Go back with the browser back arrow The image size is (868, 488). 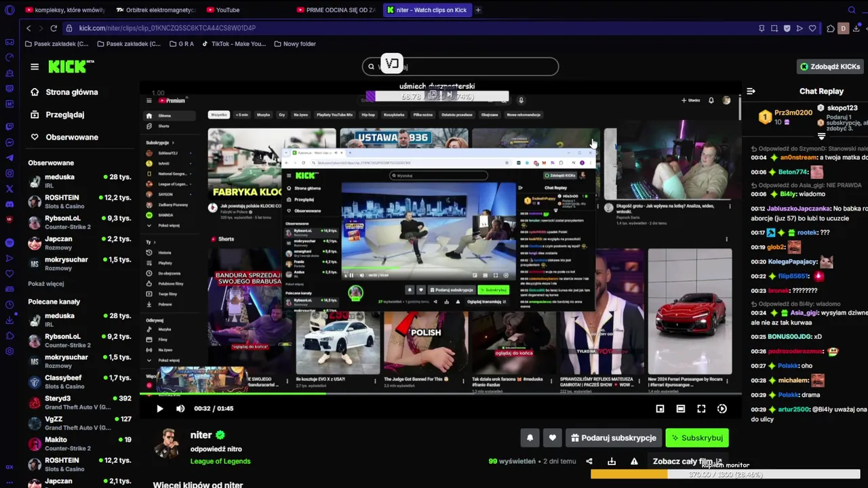pyautogui.click(x=28, y=28)
